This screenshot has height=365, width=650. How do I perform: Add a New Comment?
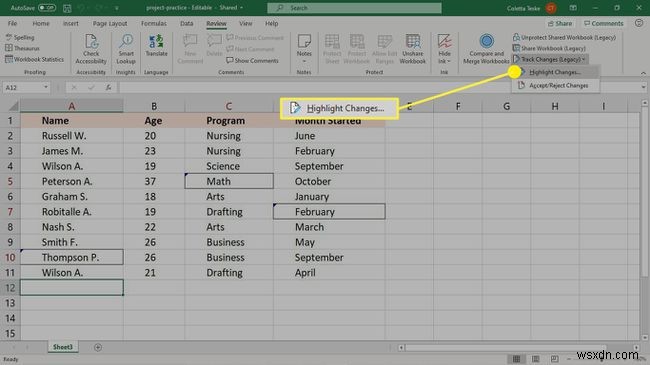click(x=190, y=49)
